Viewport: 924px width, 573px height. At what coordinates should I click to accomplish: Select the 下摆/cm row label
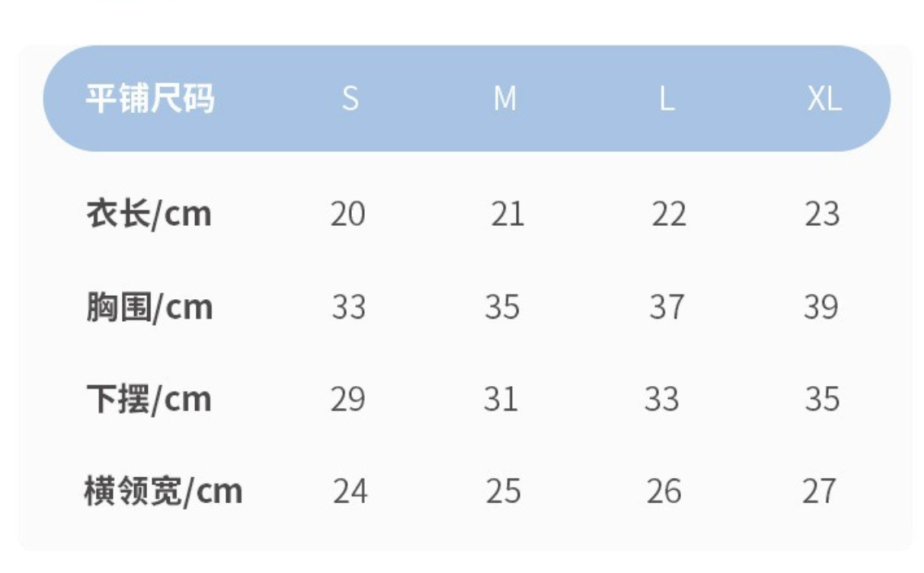pos(149,400)
